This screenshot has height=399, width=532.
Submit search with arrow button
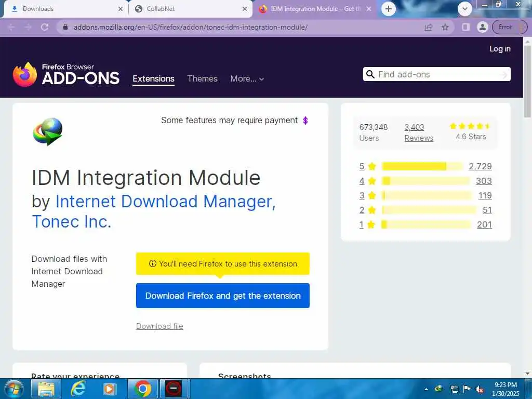tap(502, 75)
